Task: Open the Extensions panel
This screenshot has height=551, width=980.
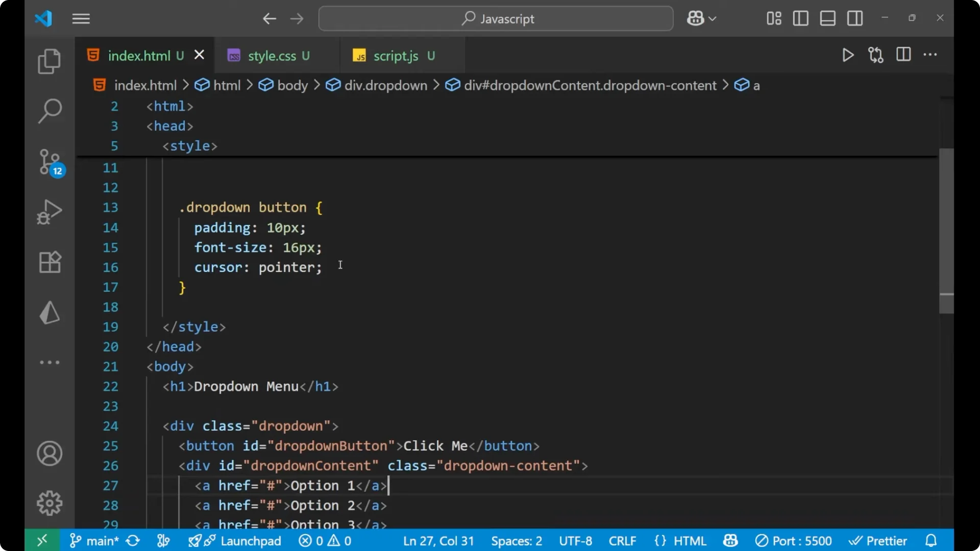Action: [49, 262]
